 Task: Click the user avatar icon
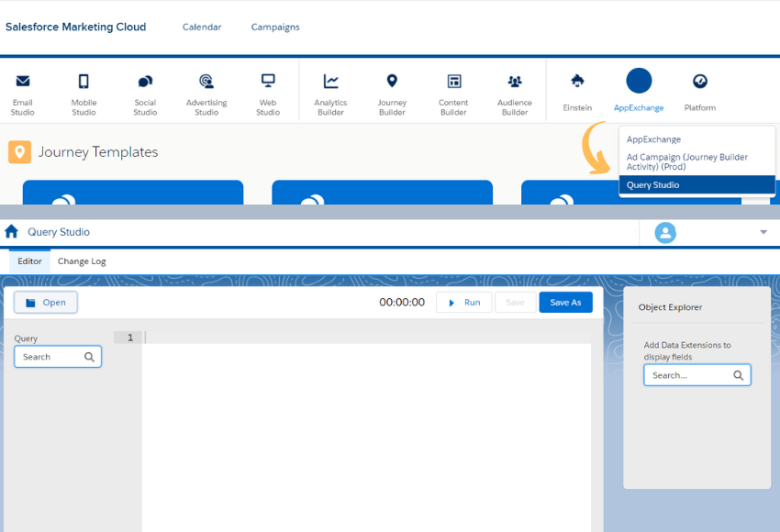click(665, 232)
